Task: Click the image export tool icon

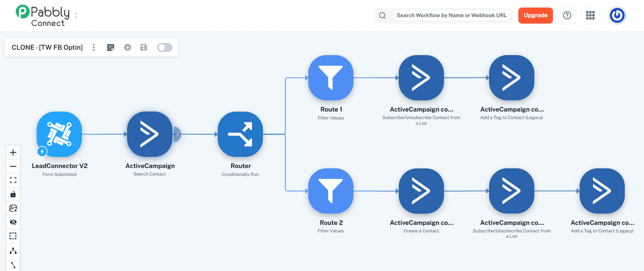Action: 13,208
